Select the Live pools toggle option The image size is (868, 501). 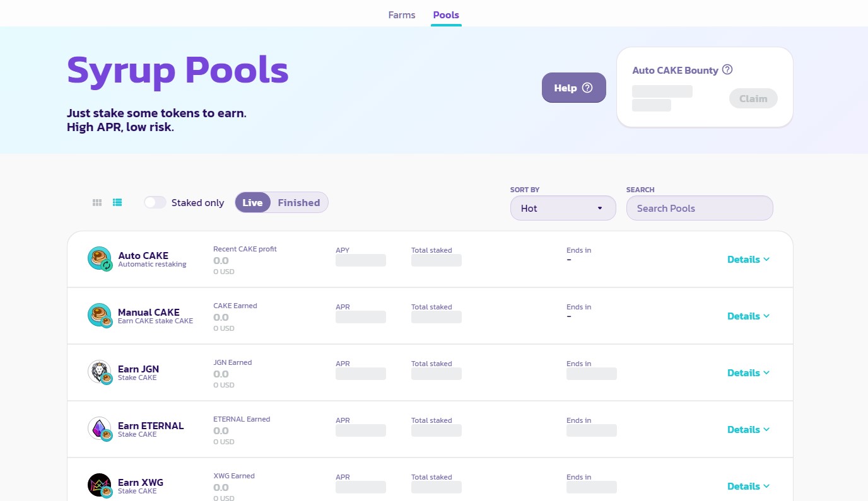(252, 202)
